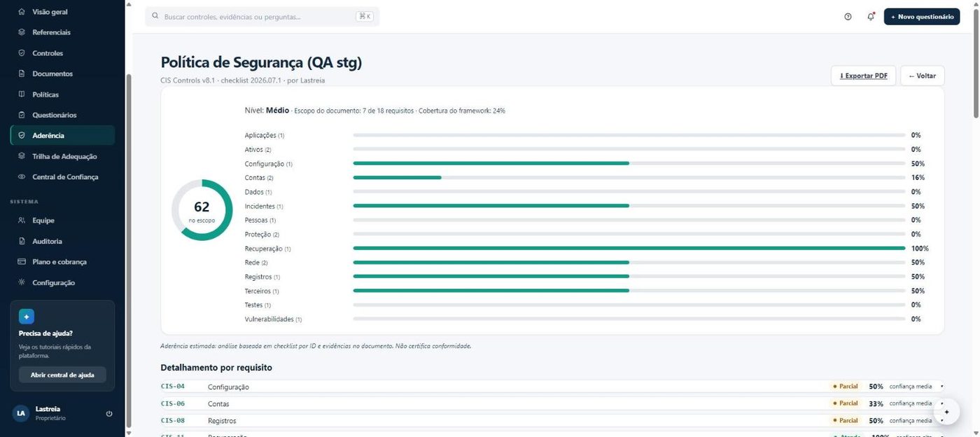Click the Registros label in CIS-08 row

click(x=222, y=421)
